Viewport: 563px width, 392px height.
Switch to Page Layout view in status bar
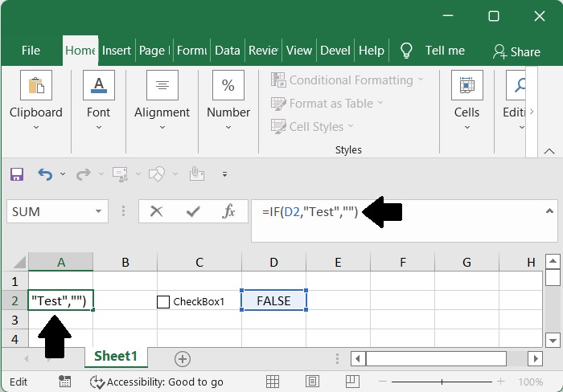point(314,382)
